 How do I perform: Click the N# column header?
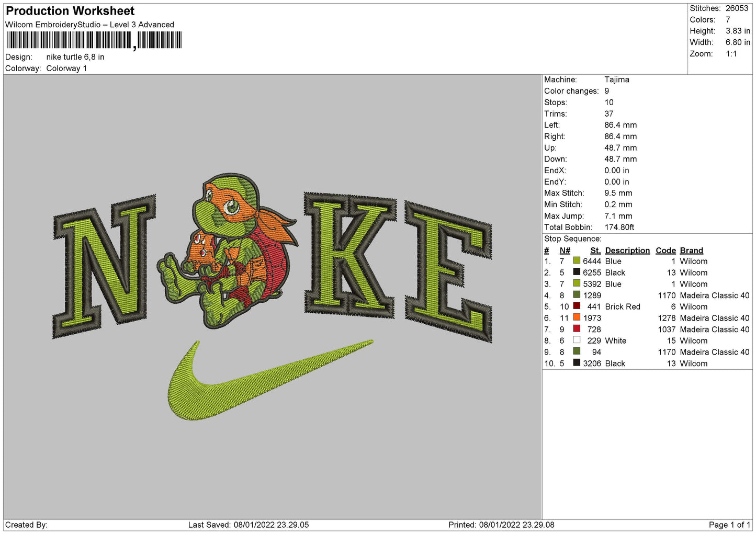(565, 251)
